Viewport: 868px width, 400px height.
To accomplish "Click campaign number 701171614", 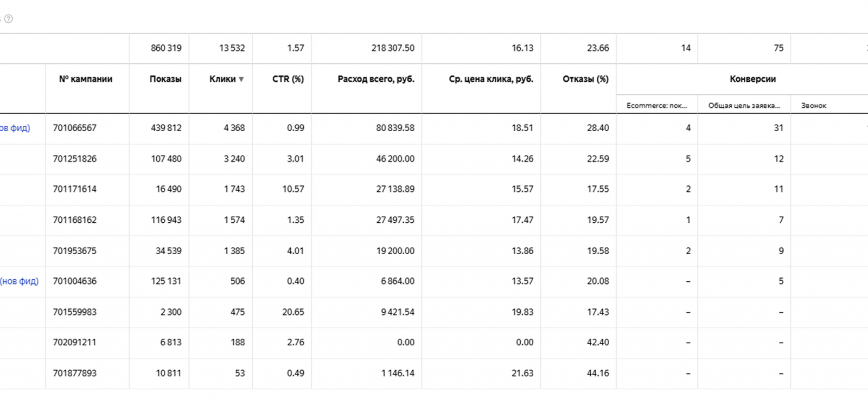I will [75, 189].
